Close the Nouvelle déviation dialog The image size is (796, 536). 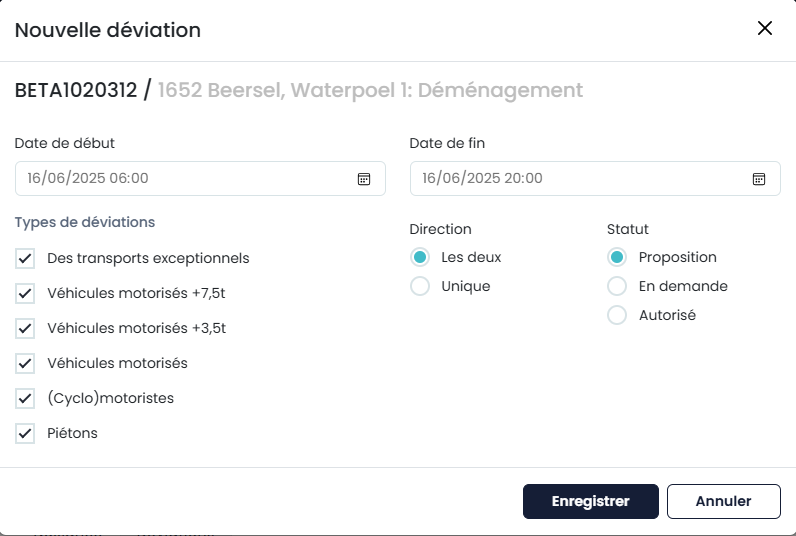[765, 28]
